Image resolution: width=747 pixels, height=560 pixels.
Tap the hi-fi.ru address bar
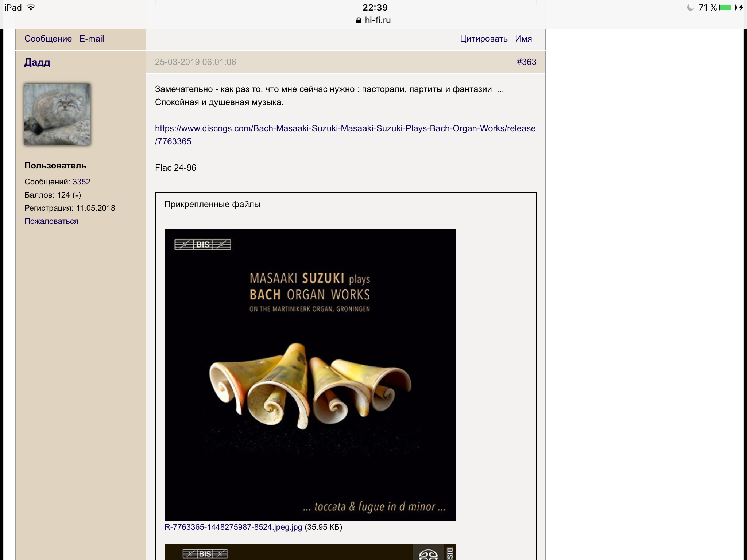(377, 20)
